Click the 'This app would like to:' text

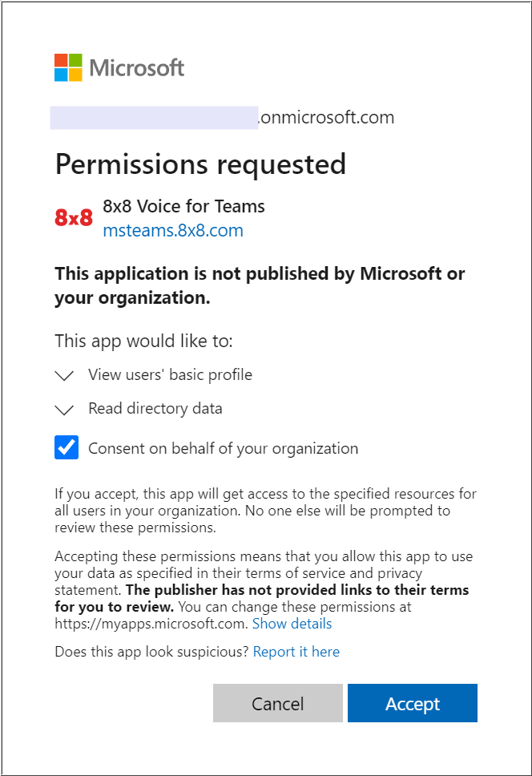click(x=143, y=341)
